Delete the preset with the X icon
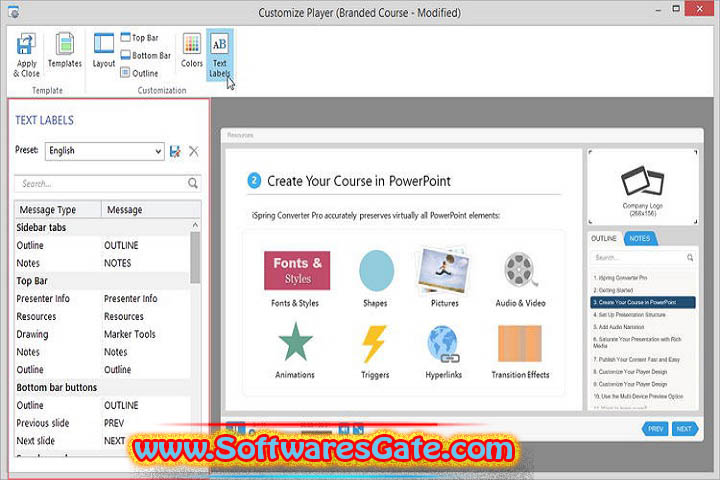This screenshot has width=720, height=480. pos(194,152)
